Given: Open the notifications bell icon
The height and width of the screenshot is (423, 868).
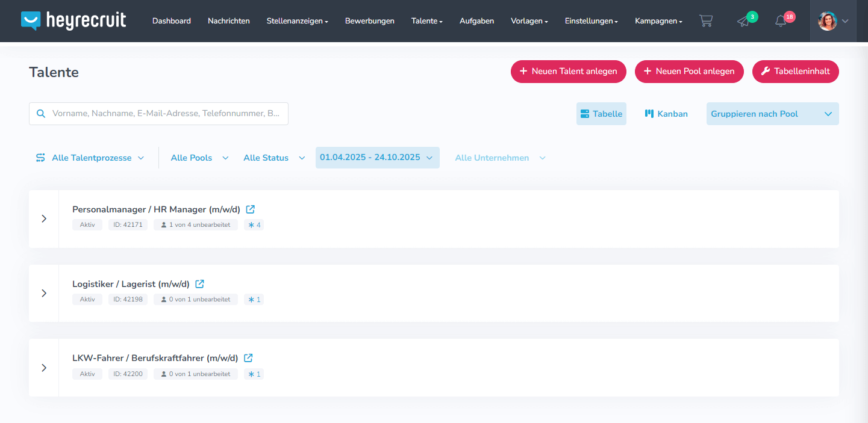Looking at the screenshot, I should [781, 21].
